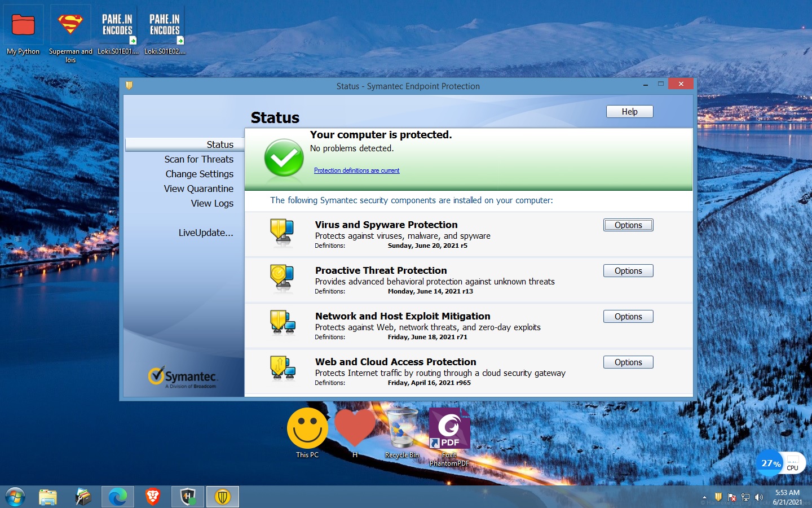The image size is (812, 508).
Task: Click the 'Proactive Threat Protection' title
Action: [x=381, y=270]
